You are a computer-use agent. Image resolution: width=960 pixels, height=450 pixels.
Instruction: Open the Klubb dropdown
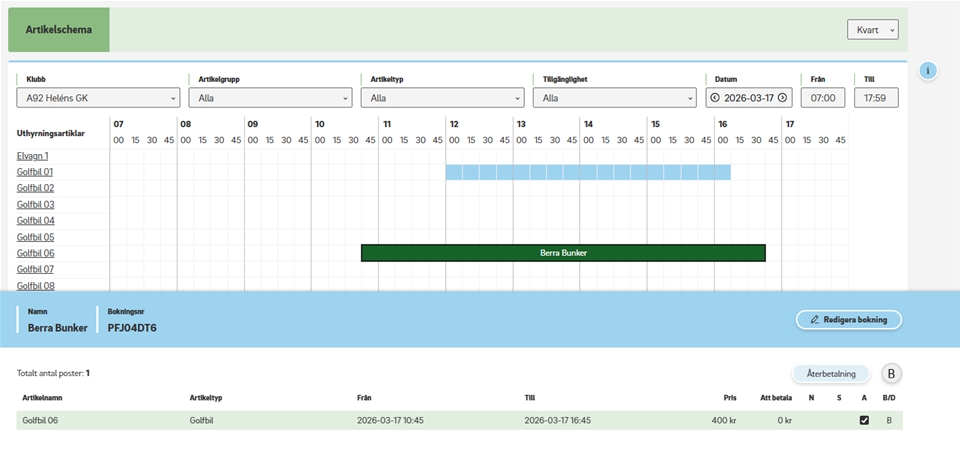click(x=98, y=98)
